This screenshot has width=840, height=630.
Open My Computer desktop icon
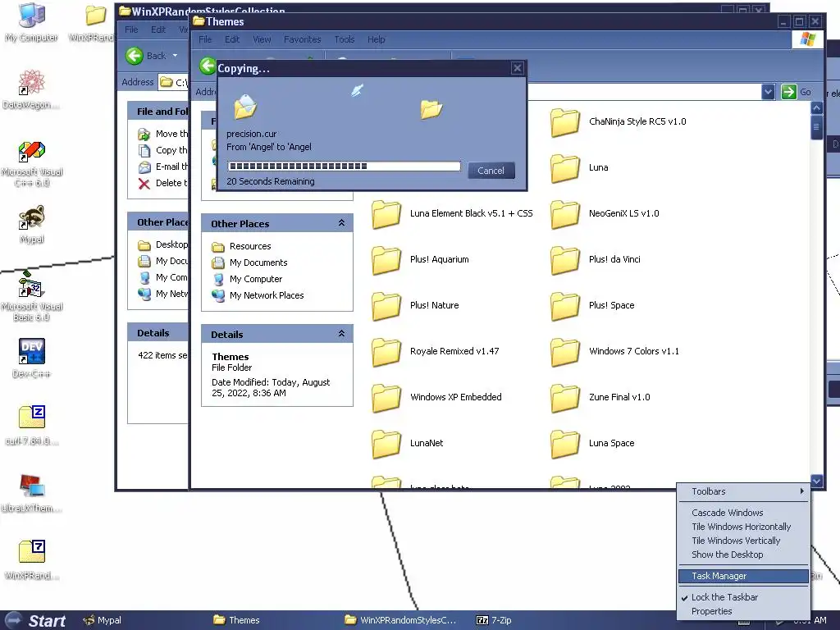[32, 22]
